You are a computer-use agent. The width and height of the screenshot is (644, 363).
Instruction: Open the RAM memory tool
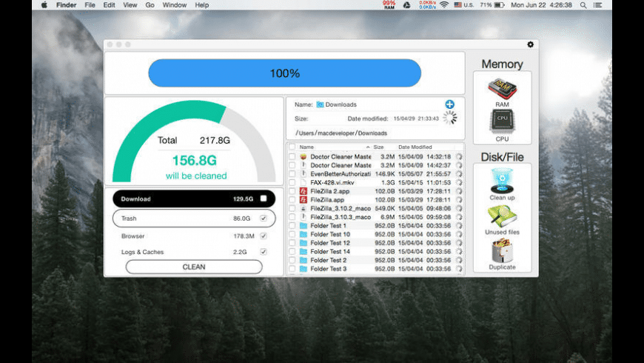[x=502, y=89]
